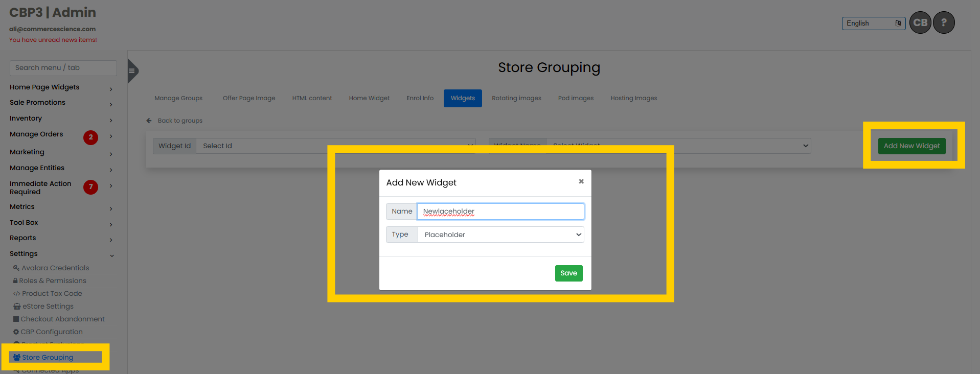The image size is (980, 374).
Task: Collapse the Settings menu section
Action: pos(111,255)
